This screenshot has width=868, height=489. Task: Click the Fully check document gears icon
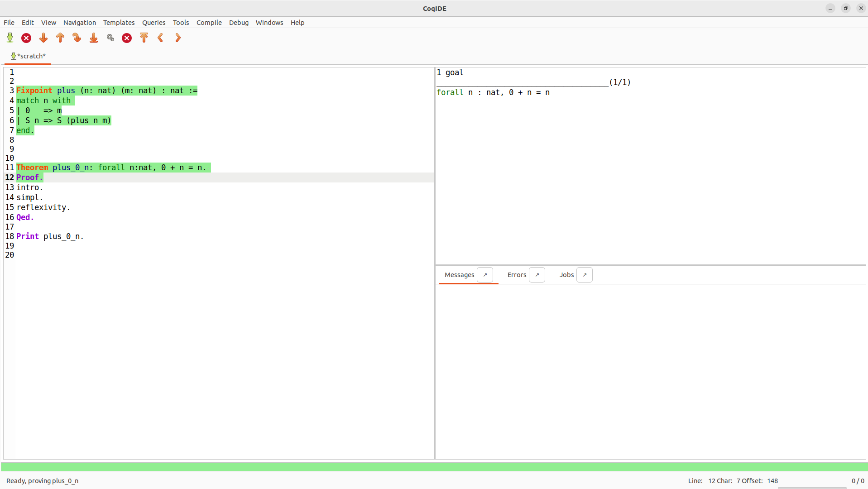[x=110, y=38]
